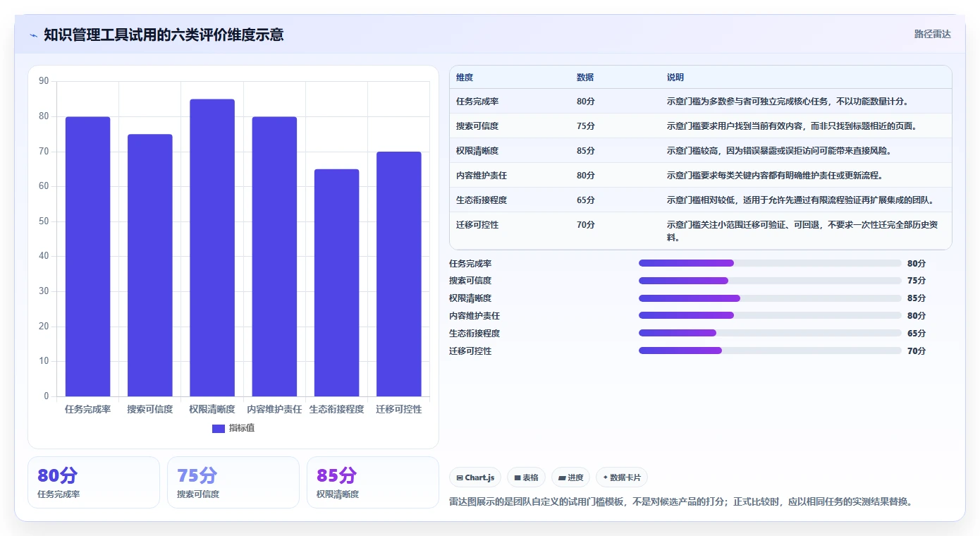Image resolution: width=980 pixels, height=536 pixels.
Task: Click the description starting 示意门槛相对较低
Action: (800, 200)
